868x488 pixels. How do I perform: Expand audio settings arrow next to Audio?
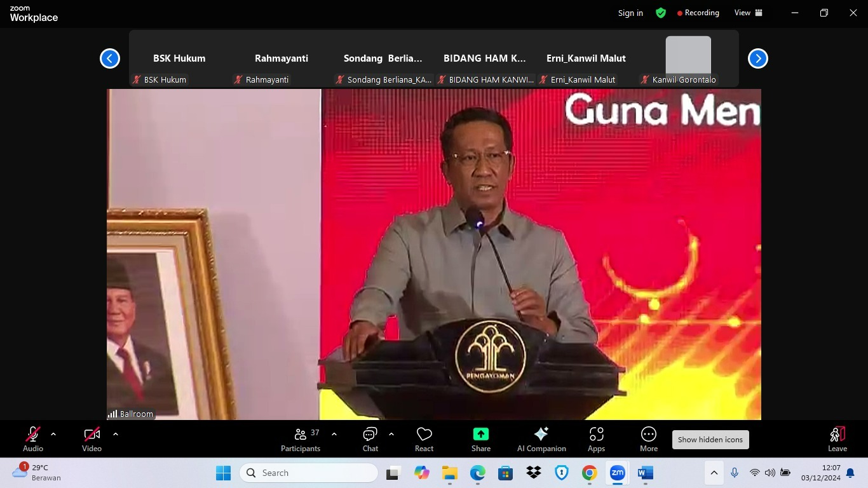coord(53,434)
